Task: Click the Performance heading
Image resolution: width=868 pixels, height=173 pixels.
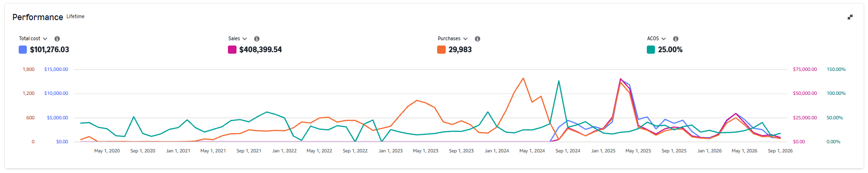Action: tap(38, 17)
